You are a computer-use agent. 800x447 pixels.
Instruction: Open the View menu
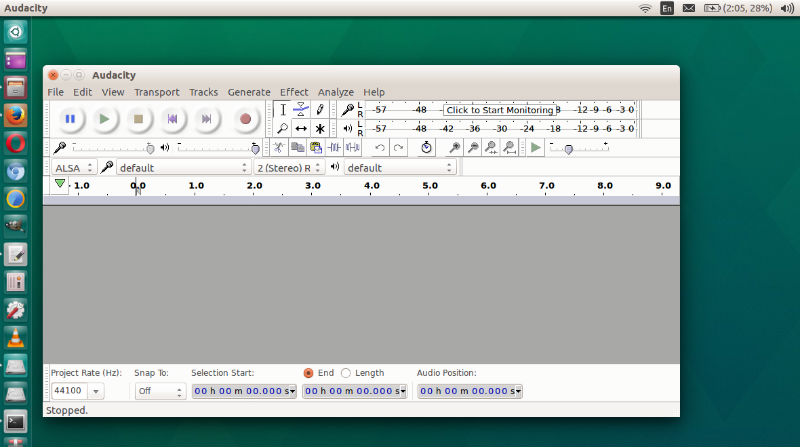(113, 92)
